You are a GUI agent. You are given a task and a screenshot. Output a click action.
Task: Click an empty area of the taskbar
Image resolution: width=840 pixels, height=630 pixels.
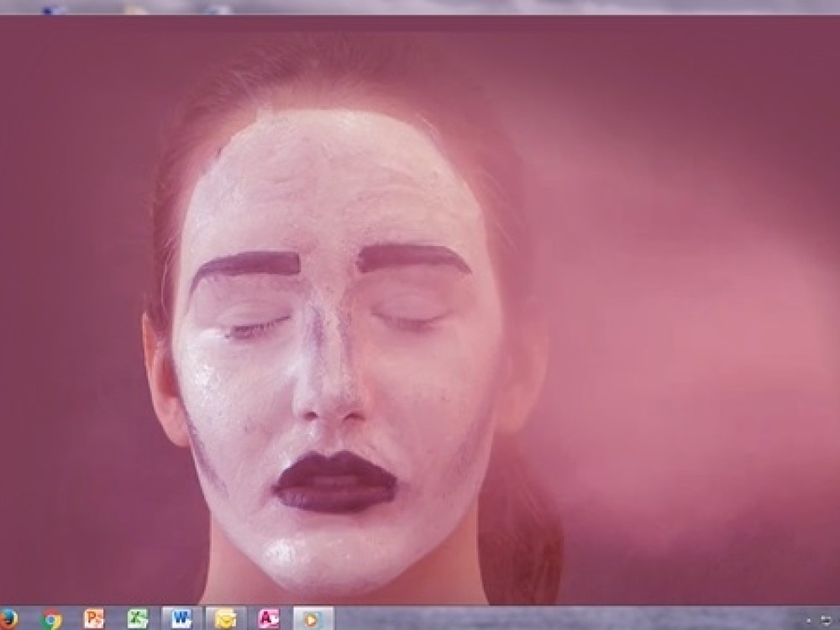click(x=546, y=618)
